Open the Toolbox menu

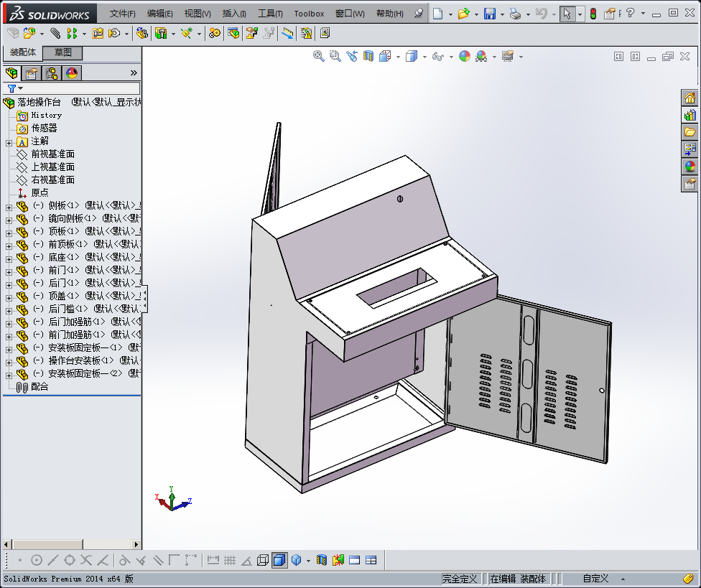(x=309, y=14)
